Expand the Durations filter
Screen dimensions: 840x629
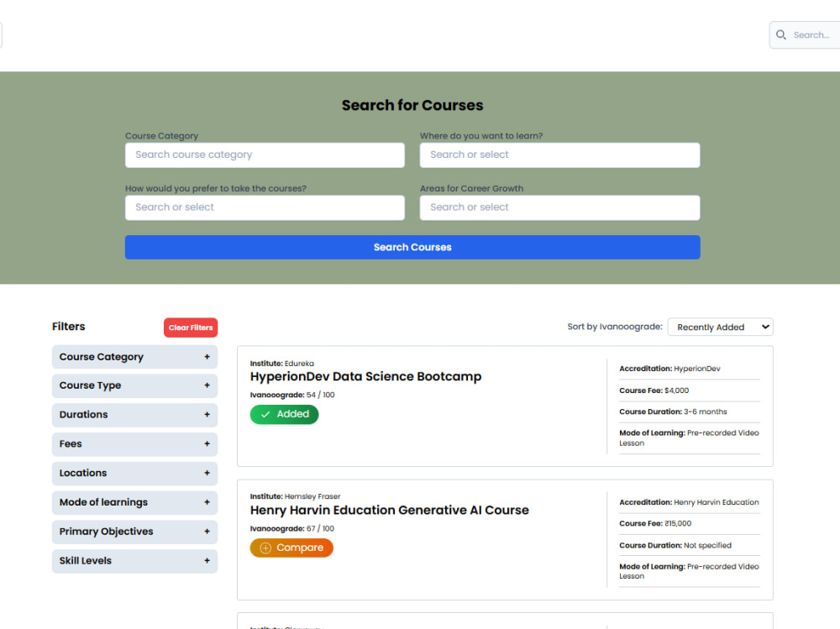[x=134, y=415]
